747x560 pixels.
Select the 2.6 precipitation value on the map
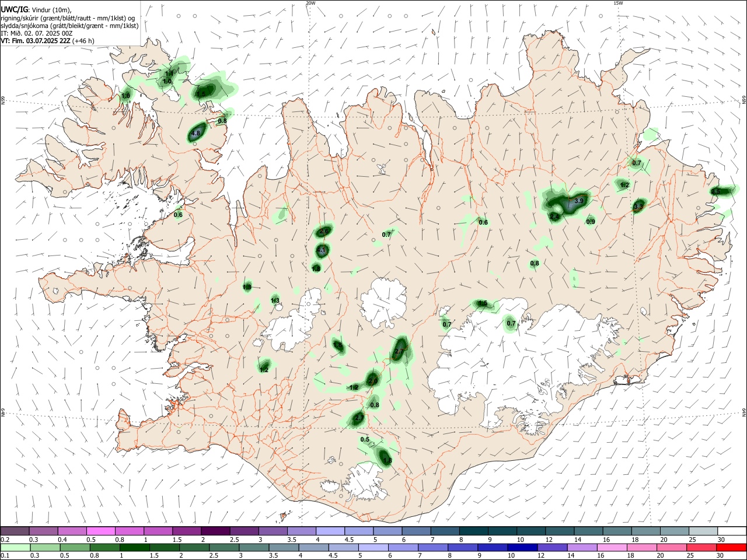324,231
